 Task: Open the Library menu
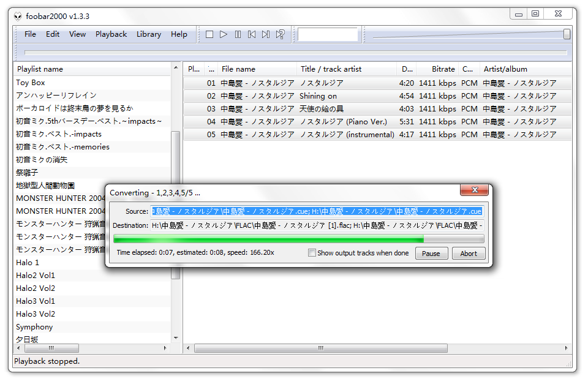coord(148,34)
